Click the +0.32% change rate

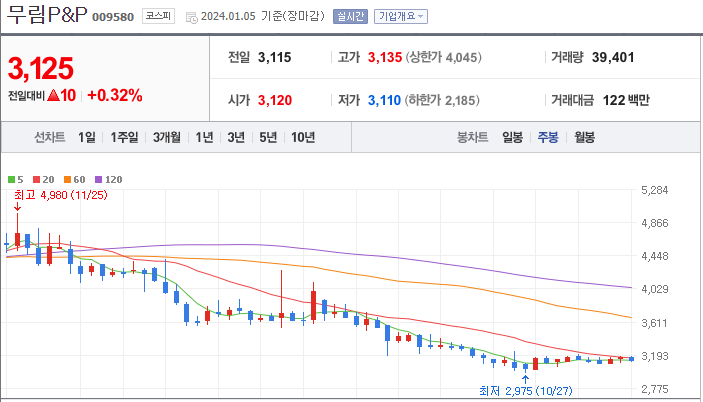[x=115, y=95]
